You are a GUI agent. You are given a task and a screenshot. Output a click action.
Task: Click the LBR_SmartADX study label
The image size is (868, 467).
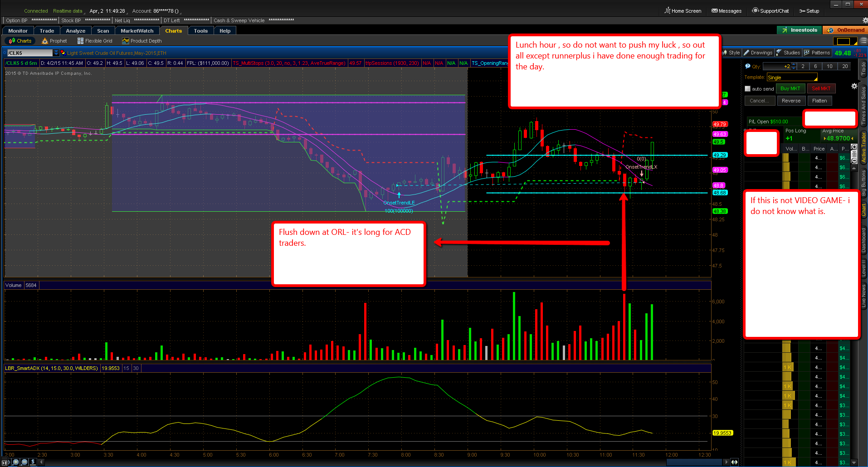click(x=51, y=368)
